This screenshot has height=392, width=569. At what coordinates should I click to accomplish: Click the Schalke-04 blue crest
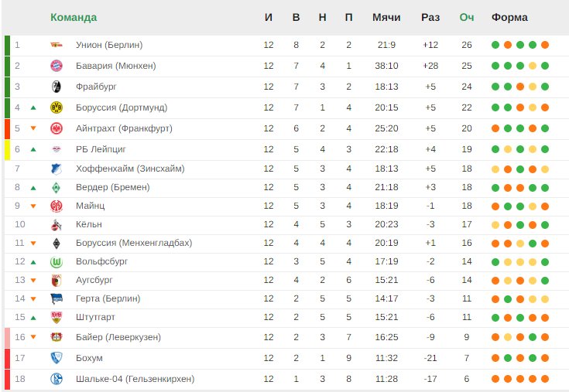57,379
